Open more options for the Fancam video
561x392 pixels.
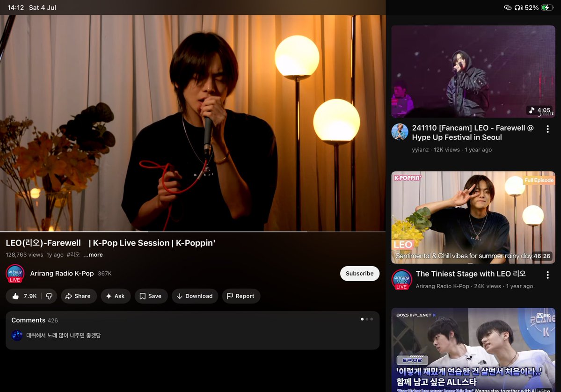[x=547, y=129]
